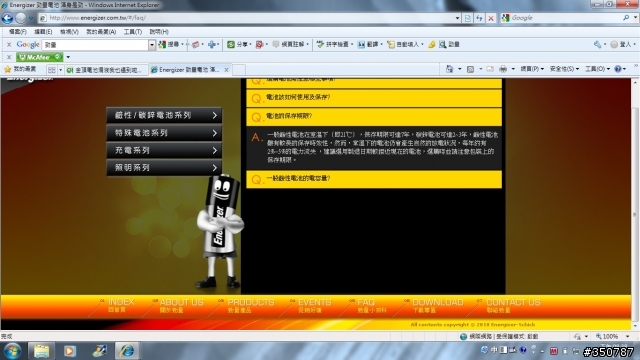The image size is (640, 360).
Task: Switch to the first browser tab
Action: (106, 70)
